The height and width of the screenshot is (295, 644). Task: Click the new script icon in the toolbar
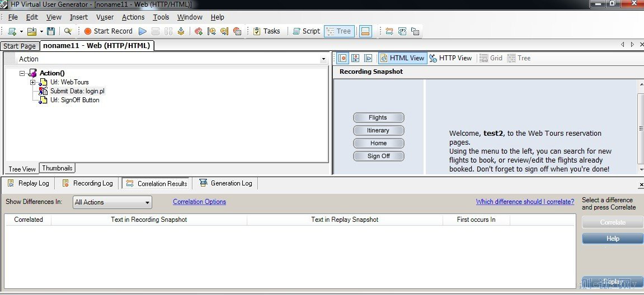[x=12, y=31]
